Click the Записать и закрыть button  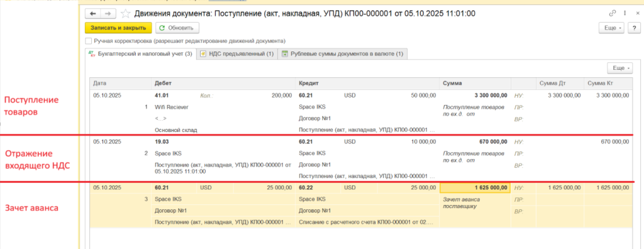(x=118, y=28)
